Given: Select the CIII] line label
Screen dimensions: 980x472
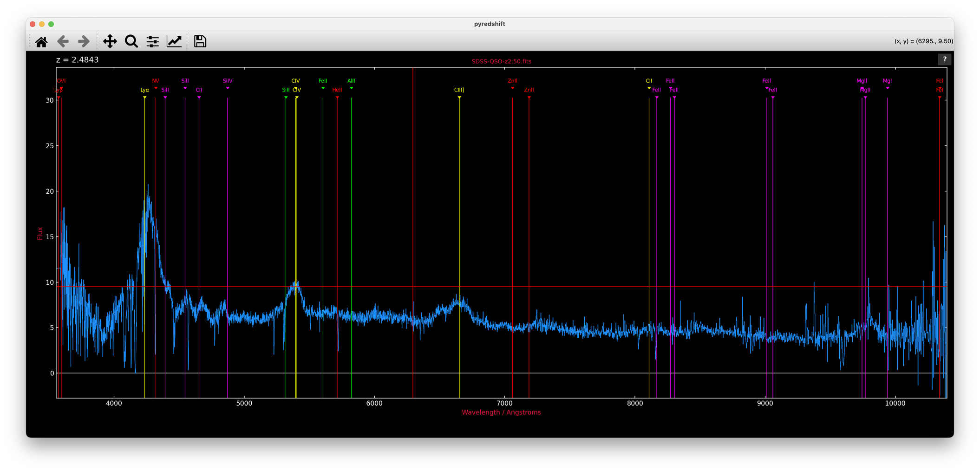Looking at the screenshot, I should tap(459, 90).
